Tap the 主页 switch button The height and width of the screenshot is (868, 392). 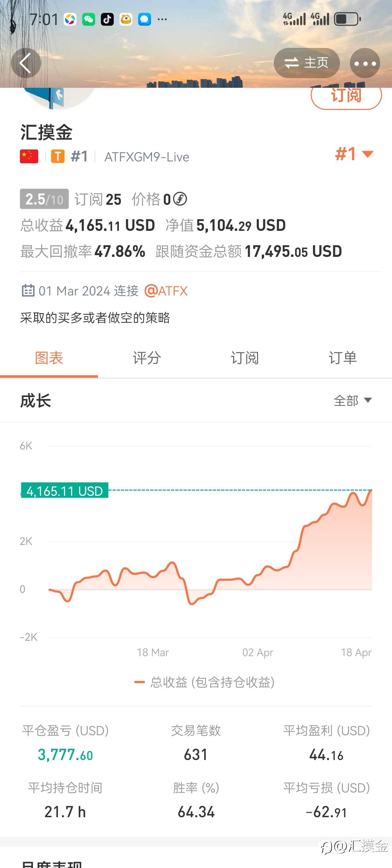click(x=307, y=63)
